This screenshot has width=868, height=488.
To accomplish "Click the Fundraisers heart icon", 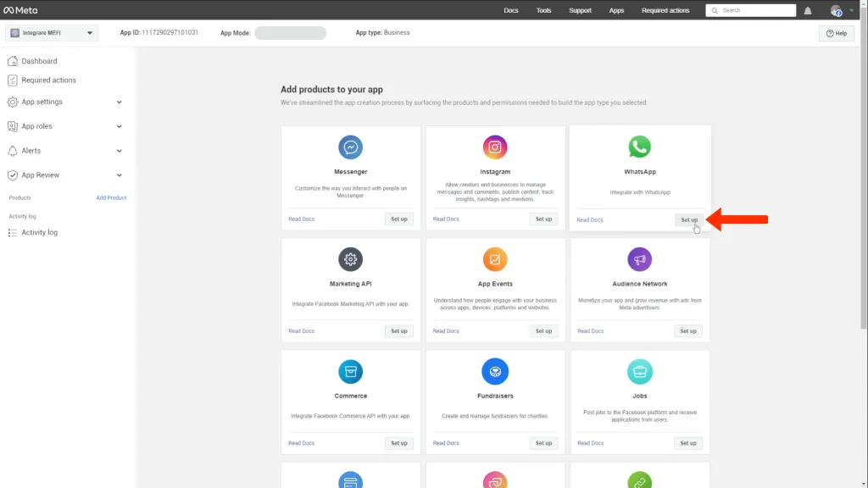I will coord(495,371).
